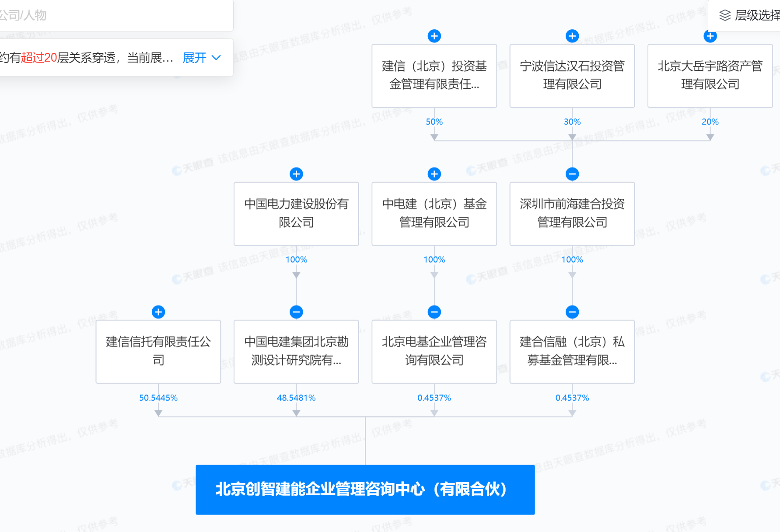Click the 北京电基企业管理咨询有限公司 node
The image size is (780, 532).
[x=434, y=351]
